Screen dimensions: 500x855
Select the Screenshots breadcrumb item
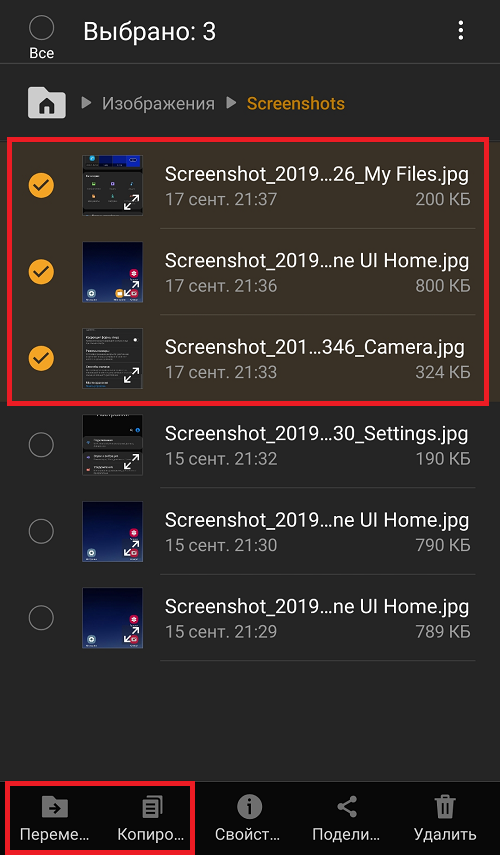tap(296, 103)
